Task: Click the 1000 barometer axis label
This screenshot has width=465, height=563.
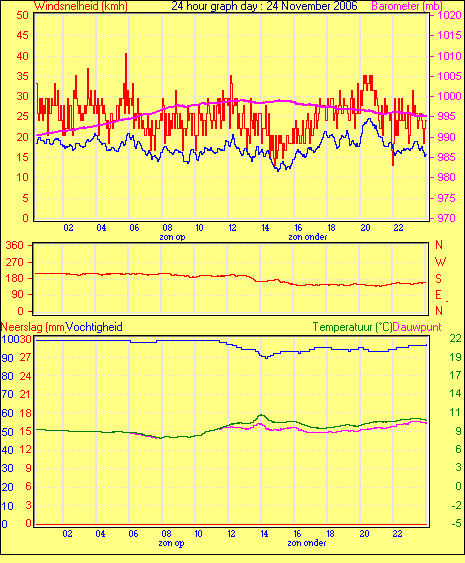Action: (x=450, y=96)
